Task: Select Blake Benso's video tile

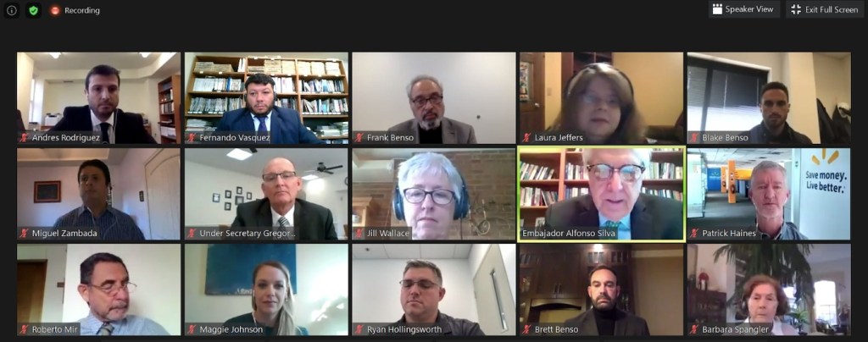Action: pyautogui.click(x=768, y=98)
